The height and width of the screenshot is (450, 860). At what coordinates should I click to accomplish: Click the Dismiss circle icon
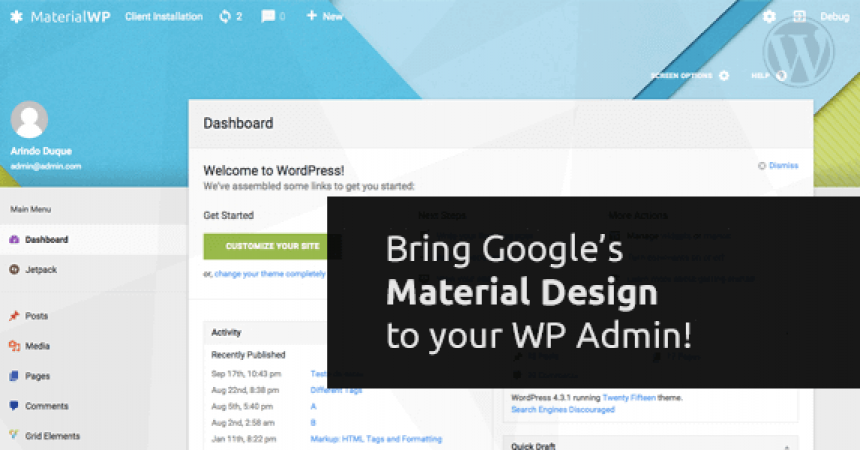(x=762, y=166)
